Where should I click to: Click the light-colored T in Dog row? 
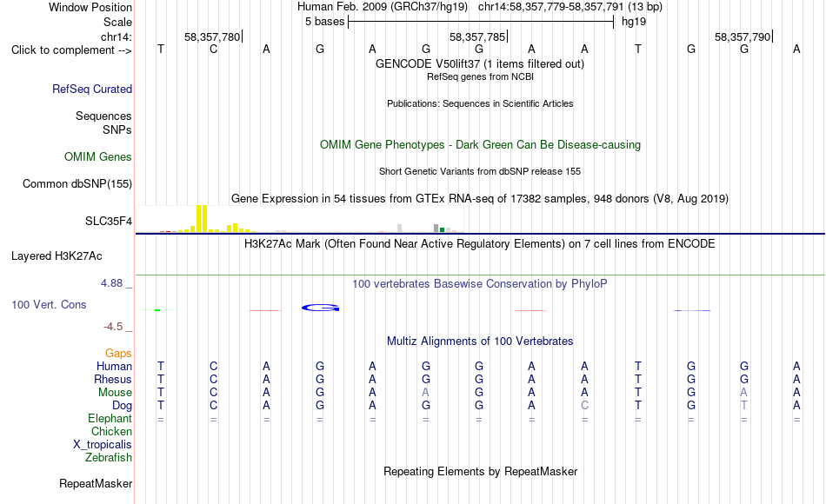coord(743,406)
